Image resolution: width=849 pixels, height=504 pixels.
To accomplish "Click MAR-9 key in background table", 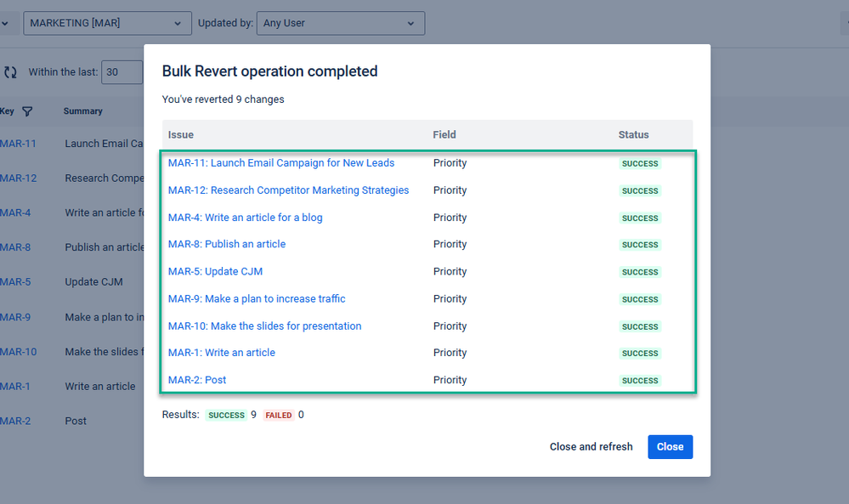I will pos(15,317).
